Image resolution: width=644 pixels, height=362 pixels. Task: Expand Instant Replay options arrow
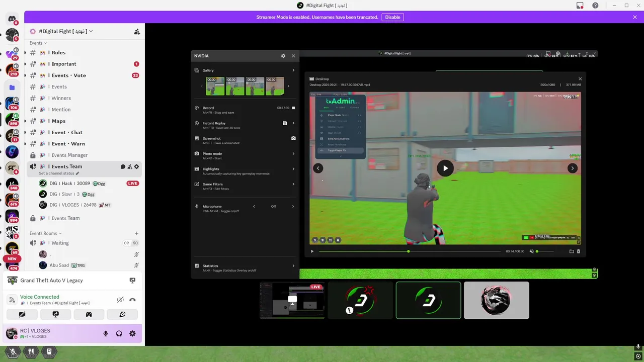(x=293, y=123)
